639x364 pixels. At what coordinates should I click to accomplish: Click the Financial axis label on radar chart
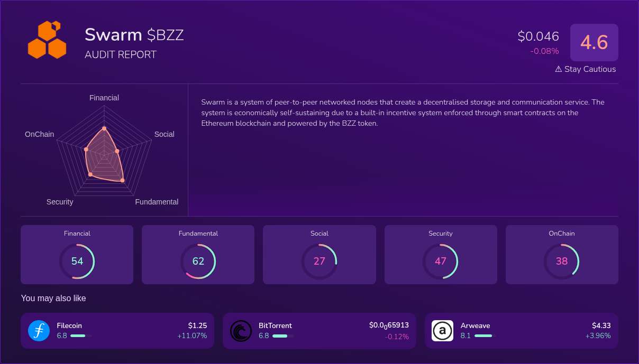point(104,98)
